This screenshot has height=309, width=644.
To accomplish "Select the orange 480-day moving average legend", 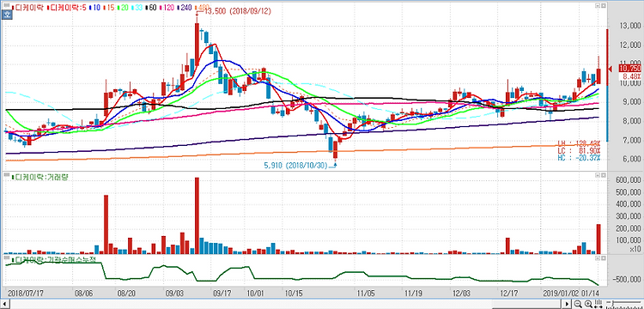I will tap(202, 8).
